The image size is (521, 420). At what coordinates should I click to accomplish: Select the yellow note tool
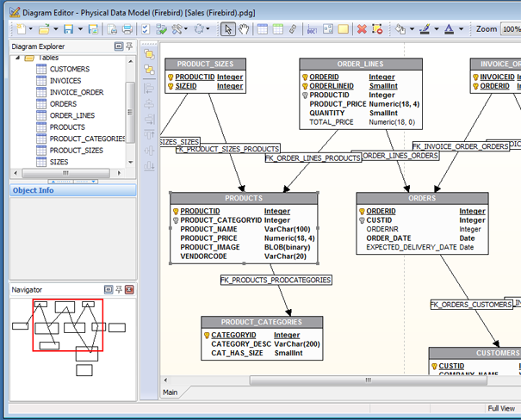(x=343, y=29)
